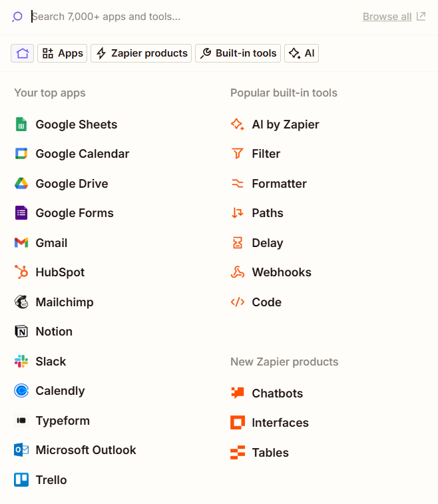Choose the Trello label
This screenshot has height=504, width=438.
[x=51, y=480]
